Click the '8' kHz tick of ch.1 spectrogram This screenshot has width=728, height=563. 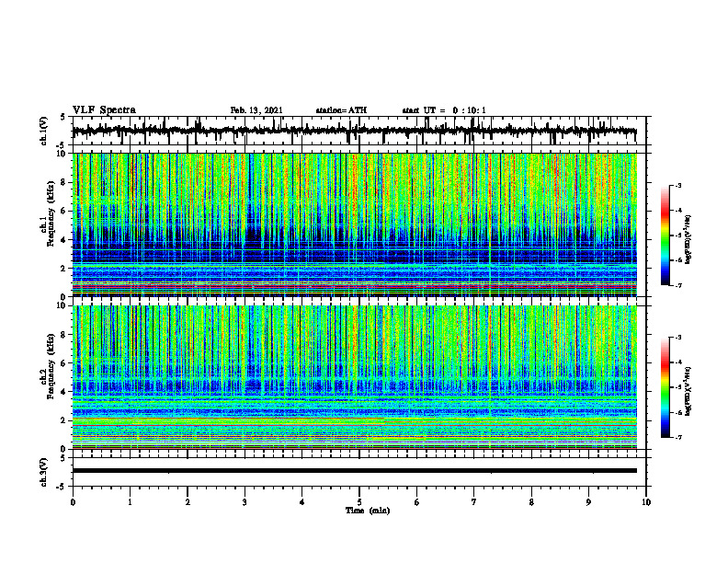(x=63, y=182)
